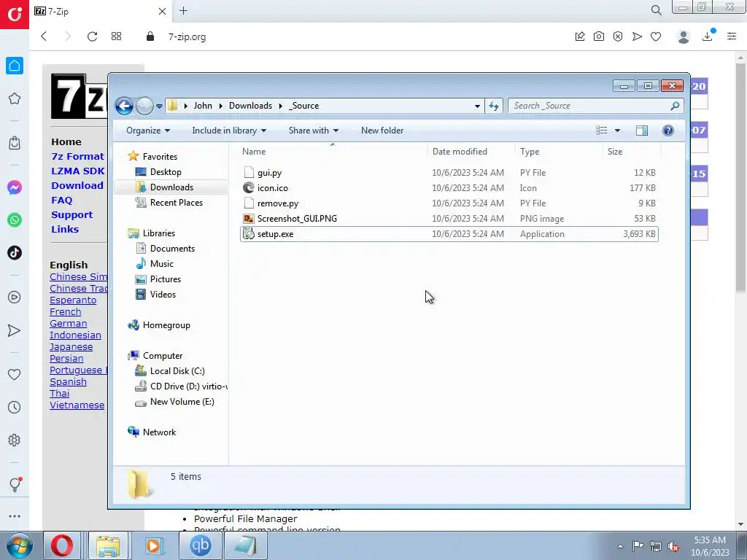Select remove.py file
The height and width of the screenshot is (560, 747).
449,203
